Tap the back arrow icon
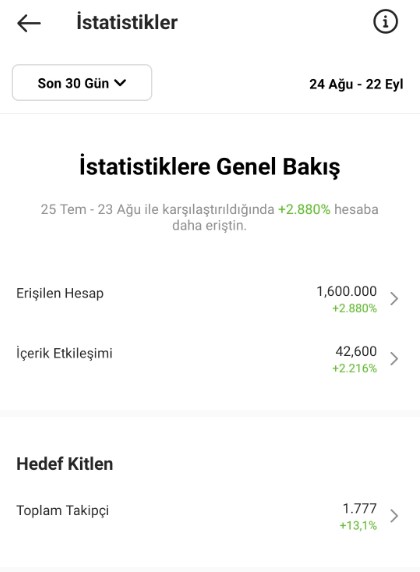The image size is (420, 572). 29,23
